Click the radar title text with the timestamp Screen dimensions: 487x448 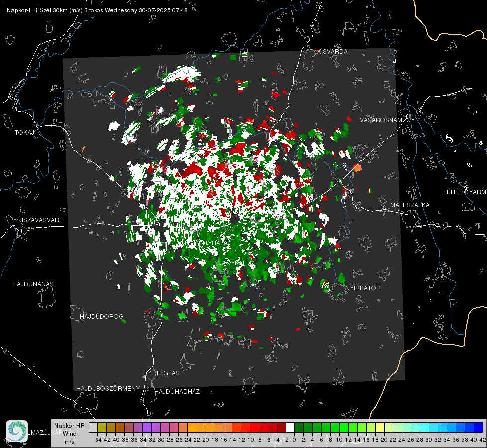(x=97, y=10)
